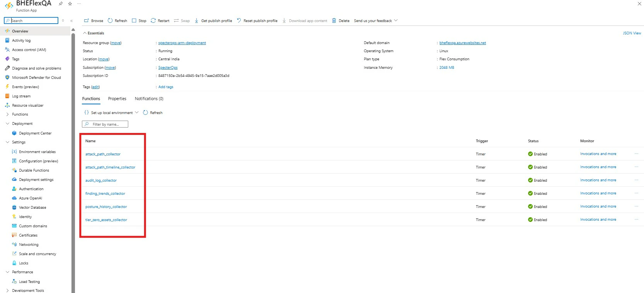Image resolution: width=644 pixels, height=293 pixels.
Task: Stop the function app
Action: [x=139, y=20]
